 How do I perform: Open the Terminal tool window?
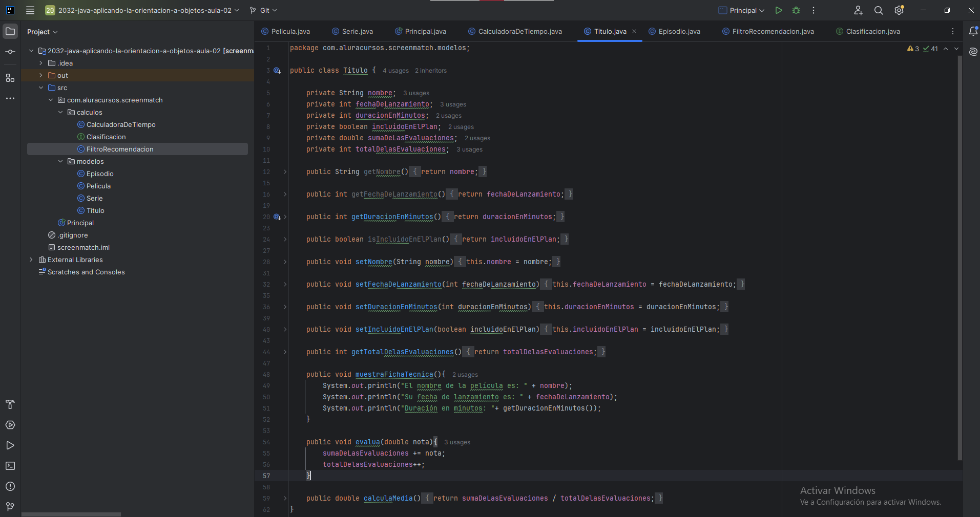pyautogui.click(x=10, y=466)
